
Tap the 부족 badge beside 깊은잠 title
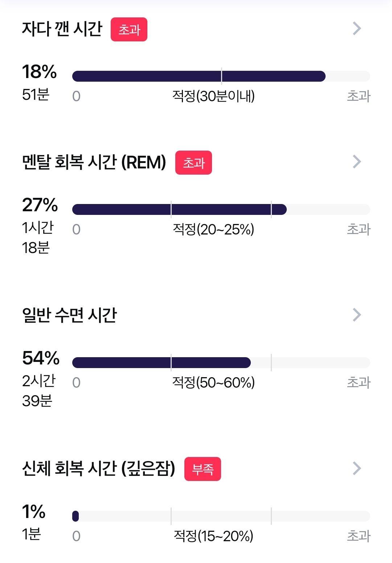coord(203,469)
